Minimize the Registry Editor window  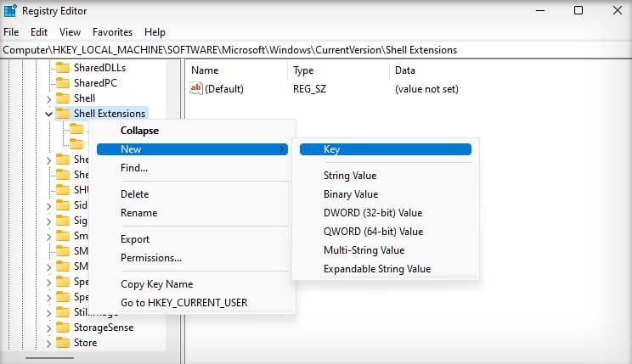coord(540,10)
